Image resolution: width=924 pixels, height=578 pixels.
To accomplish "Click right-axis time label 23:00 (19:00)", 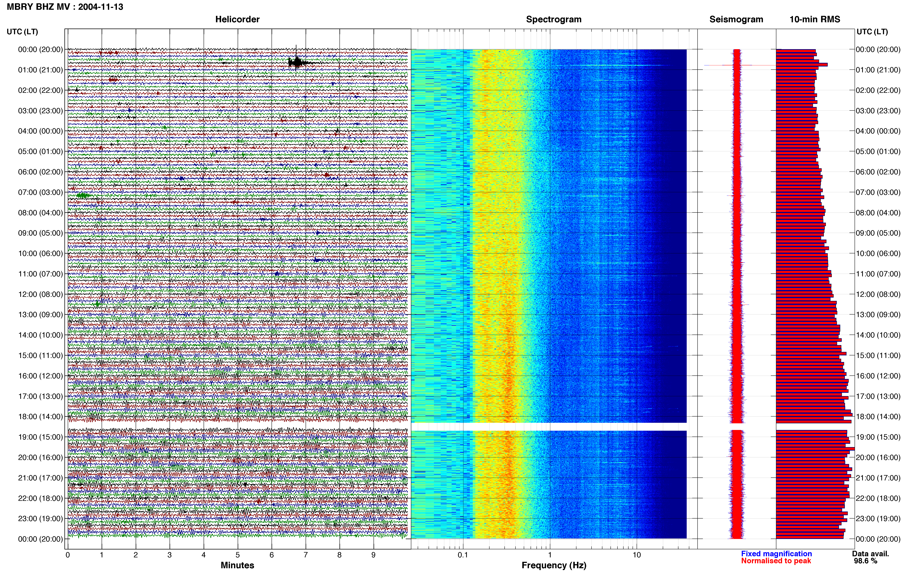I will coord(878,518).
